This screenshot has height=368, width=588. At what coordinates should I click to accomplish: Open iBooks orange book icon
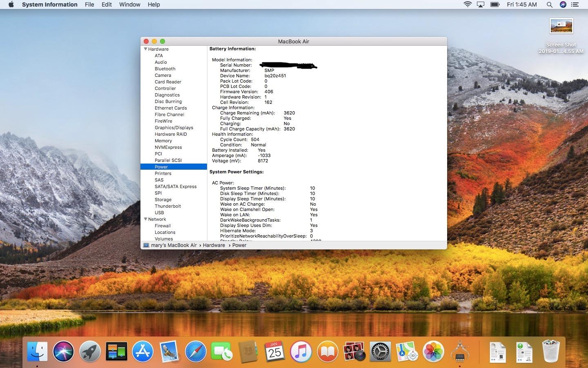click(327, 351)
